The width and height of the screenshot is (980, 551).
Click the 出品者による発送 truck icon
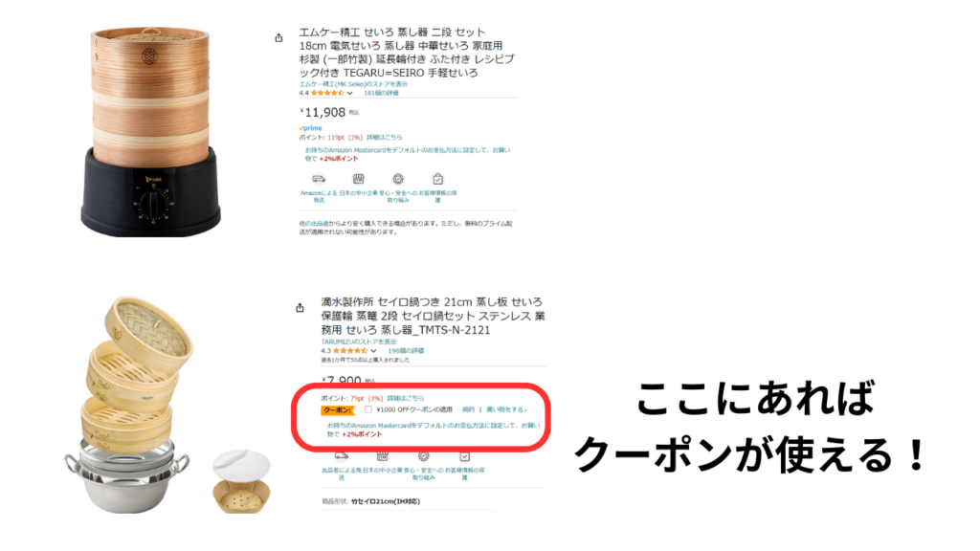pos(342,455)
